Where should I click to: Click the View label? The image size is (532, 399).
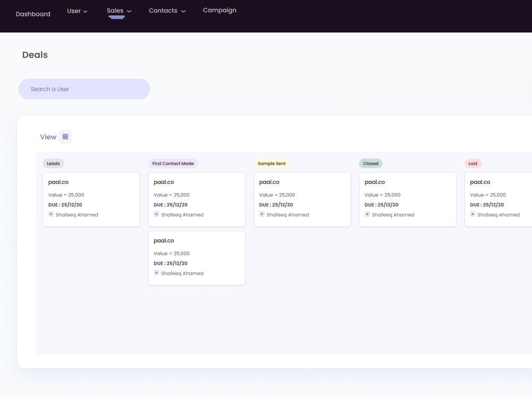click(x=48, y=137)
